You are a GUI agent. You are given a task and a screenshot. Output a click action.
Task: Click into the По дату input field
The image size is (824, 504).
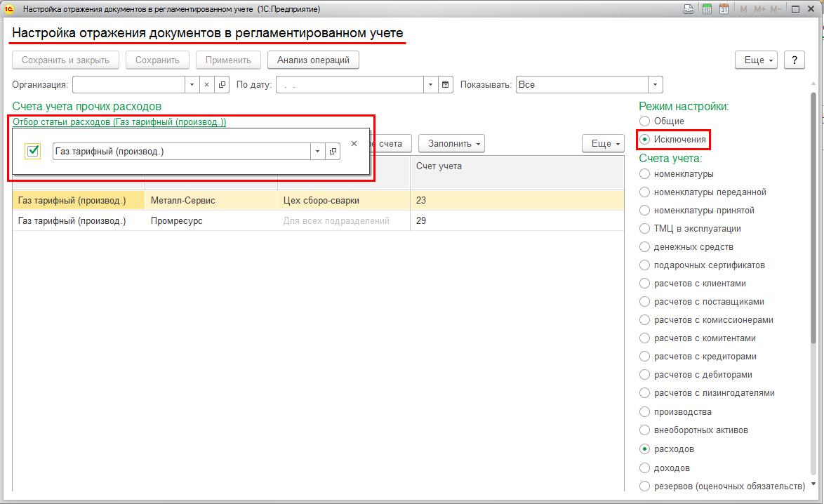pos(350,85)
